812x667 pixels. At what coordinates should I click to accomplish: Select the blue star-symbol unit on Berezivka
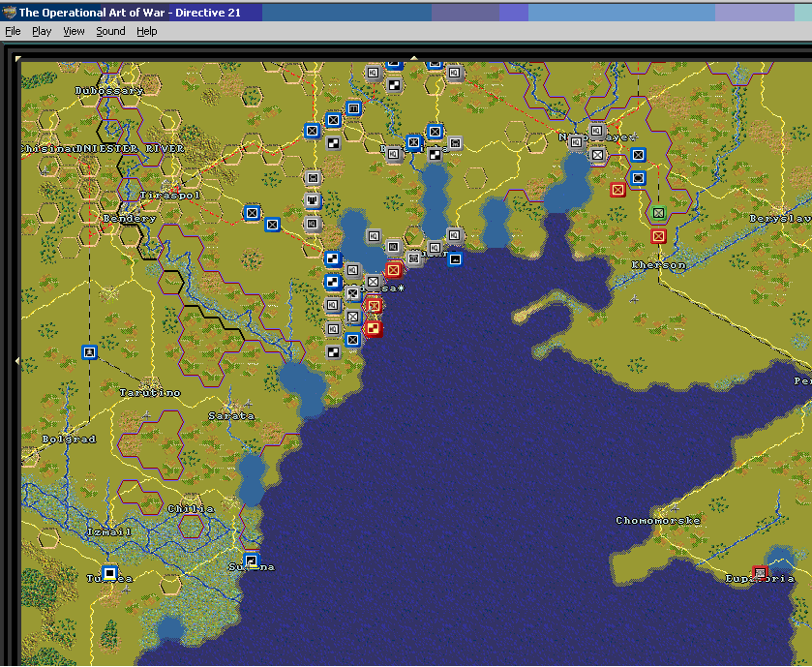click(x=413, y=142)
